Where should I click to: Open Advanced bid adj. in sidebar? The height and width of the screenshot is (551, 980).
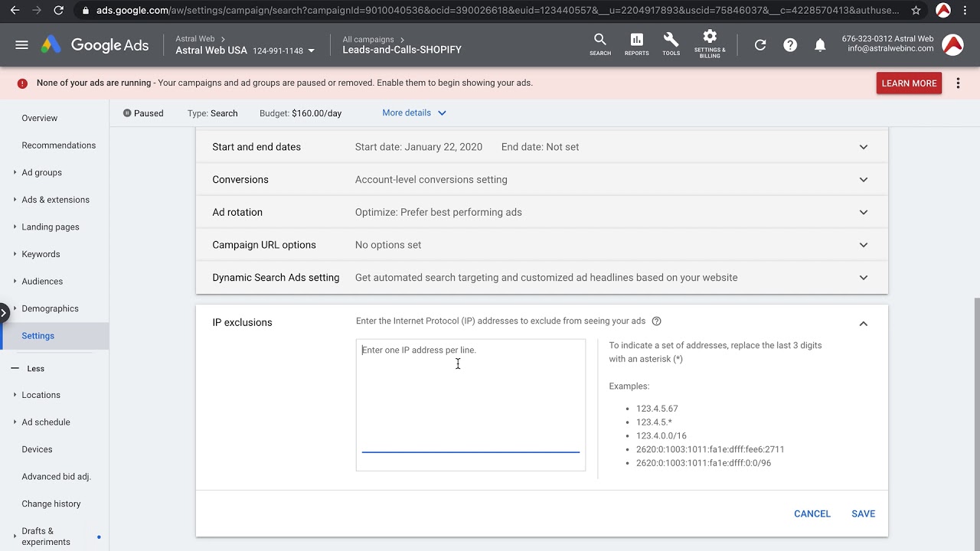[56, 477]
